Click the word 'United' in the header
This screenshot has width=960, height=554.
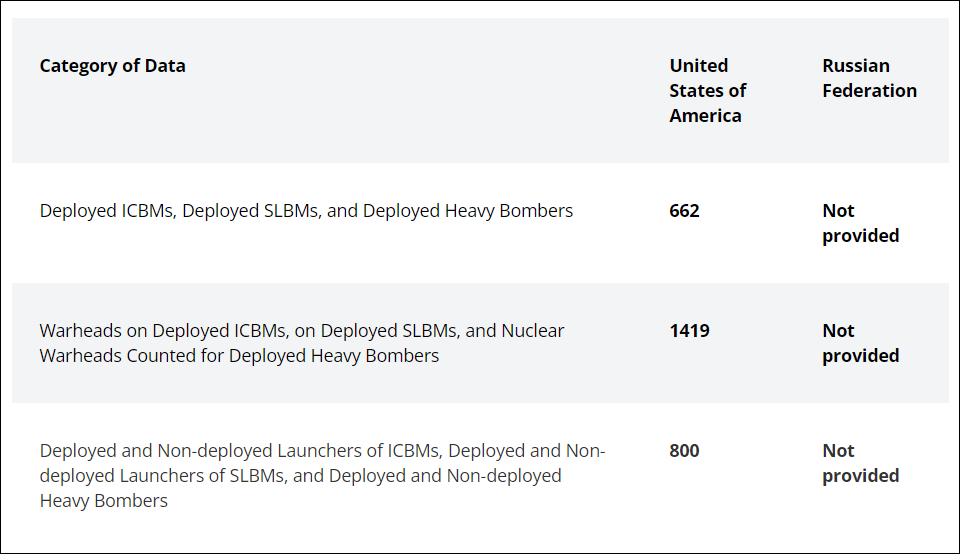[698, 66]
